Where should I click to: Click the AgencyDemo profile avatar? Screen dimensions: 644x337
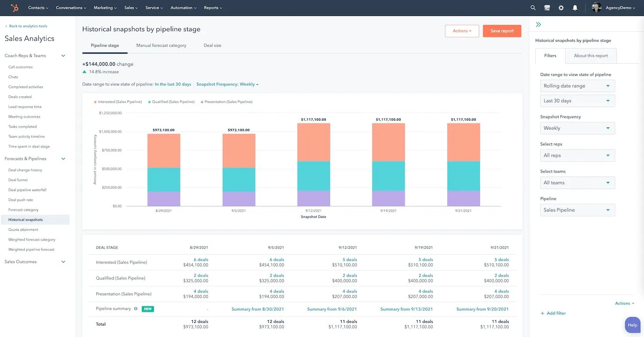(596, 8)
